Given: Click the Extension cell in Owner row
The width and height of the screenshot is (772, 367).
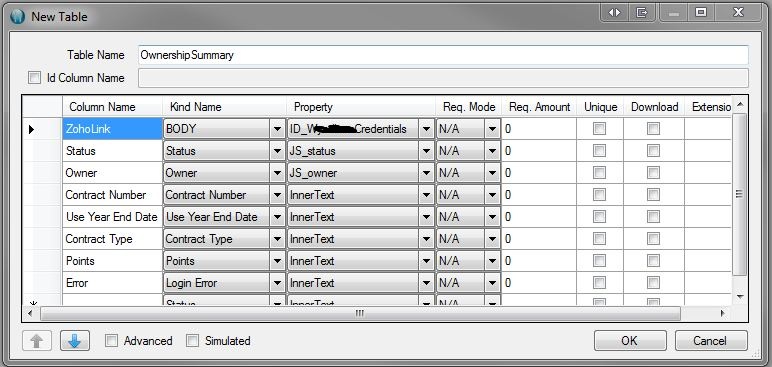Looking at the screenshot, I should [x=708, y=173].
